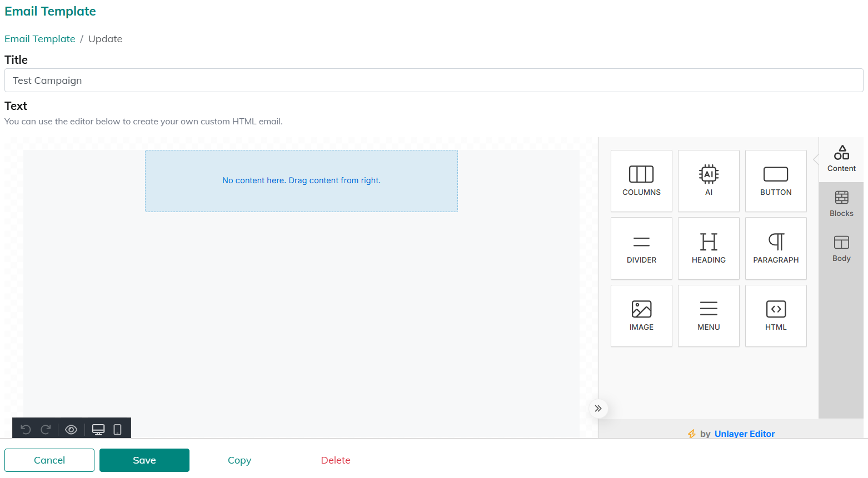868x478 pixels.
Task: Collapse the side panel with double chevron
Action: (598, 409)
